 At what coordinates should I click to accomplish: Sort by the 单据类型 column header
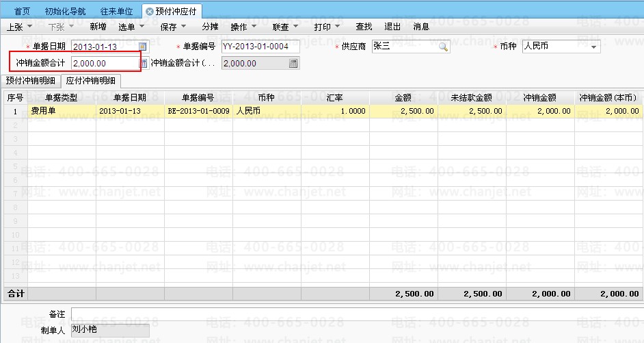coord(62,98)
